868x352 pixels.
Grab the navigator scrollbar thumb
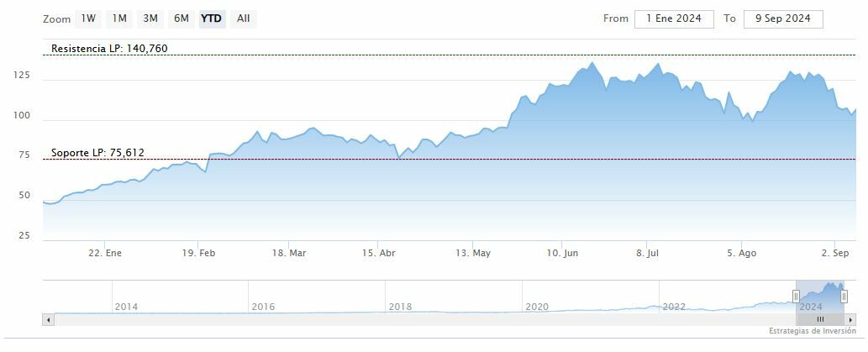(820, 320)
